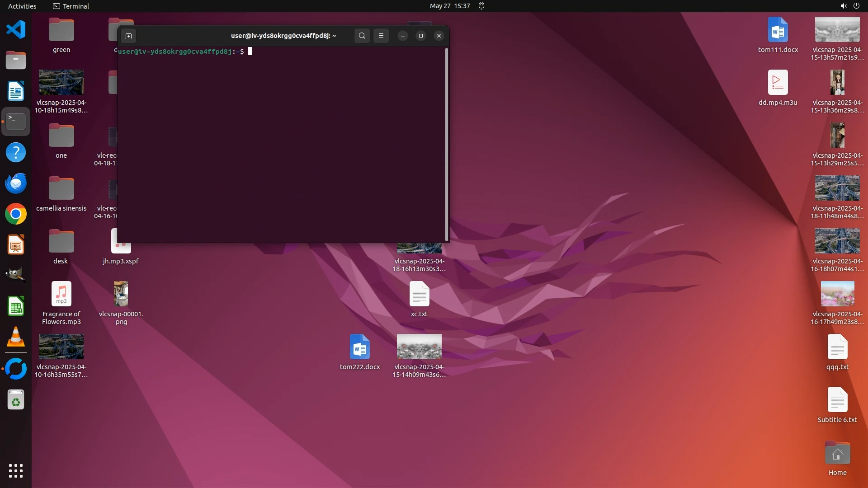The height and width of the screenshot is (488, 868).
Task: Open the terminal hamburger menu
Action: click(381, 36)
